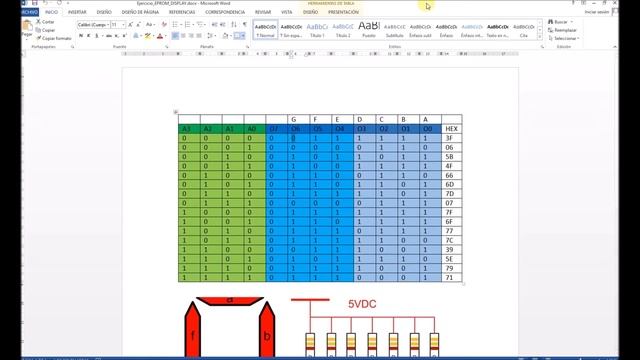Apply Título 2 style
640x360 pixels.
click(343, 29)
